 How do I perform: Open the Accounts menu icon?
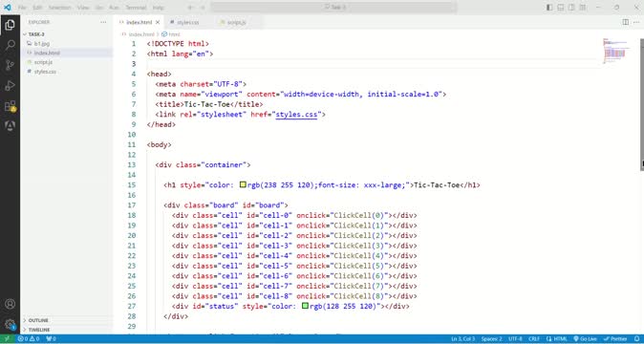(10, 304)
